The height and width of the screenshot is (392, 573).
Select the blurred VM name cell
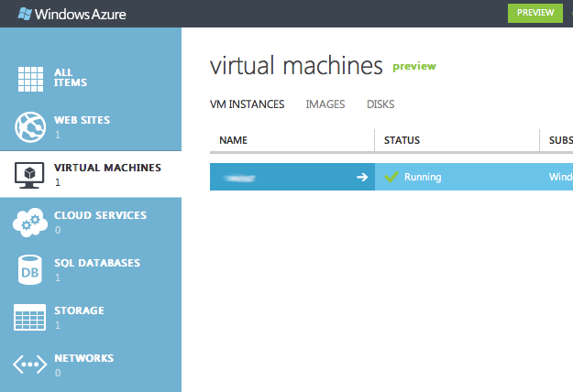click(292, 177)
